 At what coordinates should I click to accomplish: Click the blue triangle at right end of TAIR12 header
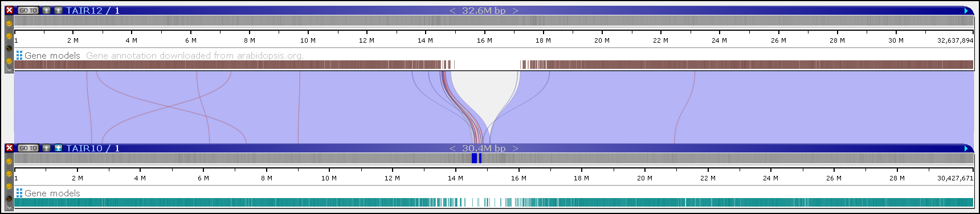click(x=966, y=10)
